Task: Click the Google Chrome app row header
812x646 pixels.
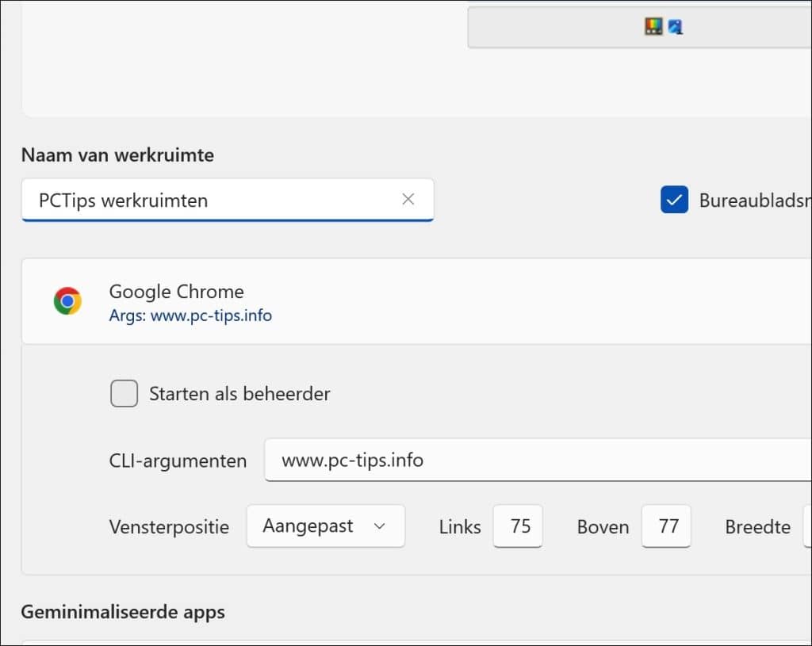Action: (x=416, y=301)
